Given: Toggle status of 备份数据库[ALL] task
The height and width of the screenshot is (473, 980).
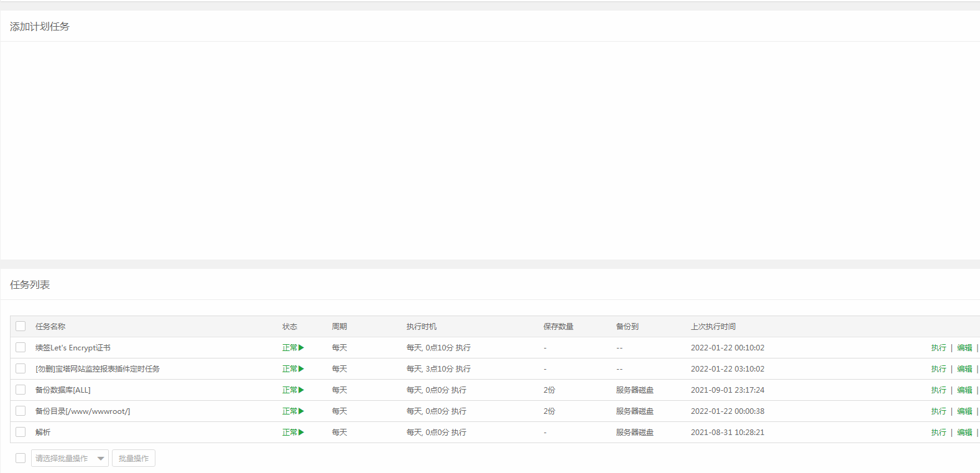Looking at the screenshot, I should click(293, 390).
